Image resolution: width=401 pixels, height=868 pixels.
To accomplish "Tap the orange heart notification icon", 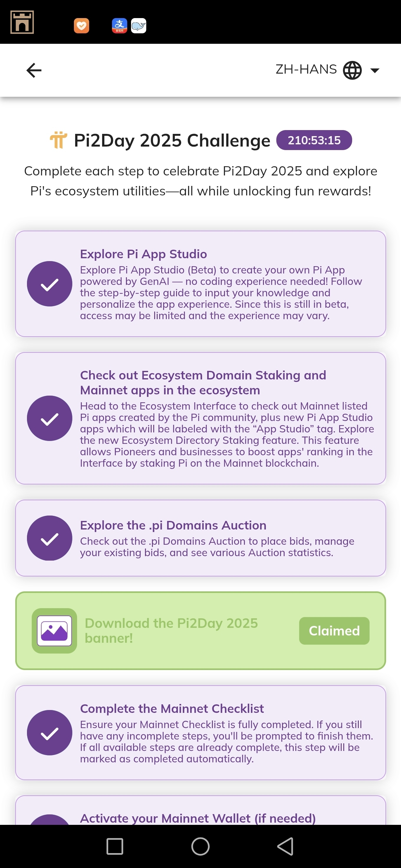I will [x=82, y=26].
